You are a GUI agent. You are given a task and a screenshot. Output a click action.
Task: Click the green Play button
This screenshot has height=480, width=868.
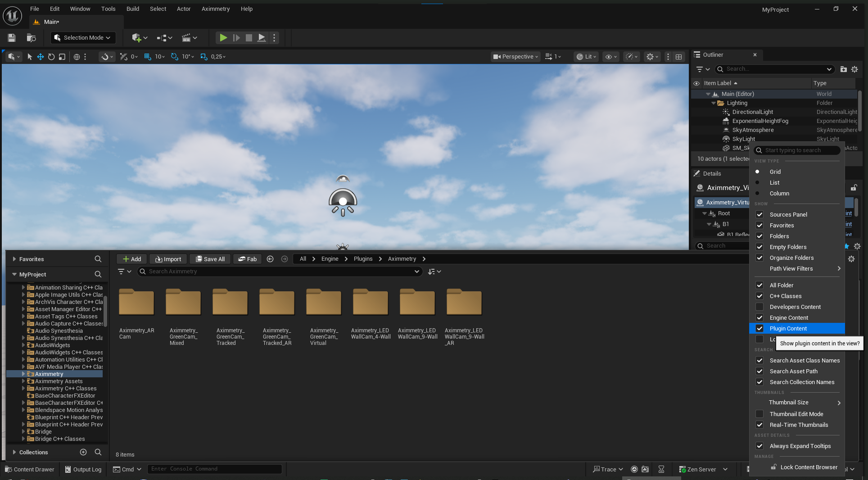click(223, 38)
